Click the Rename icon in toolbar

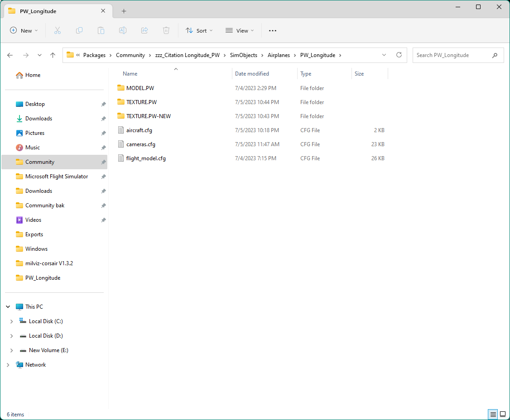(x=123, y=30)
